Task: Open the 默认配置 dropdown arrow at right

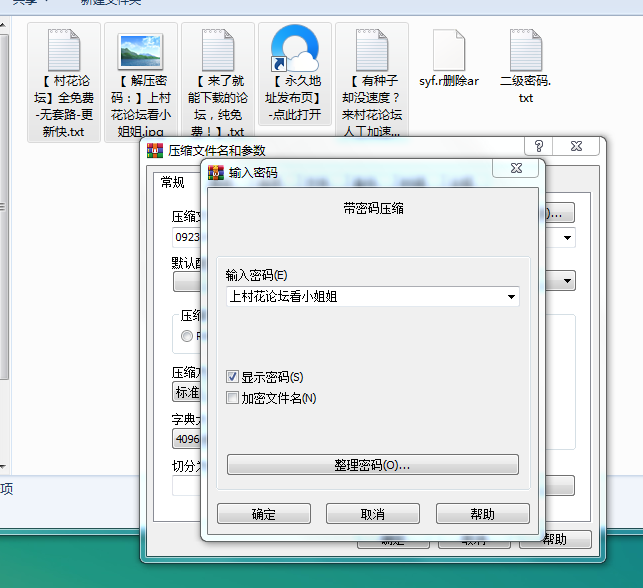Action: click(568, 281)
